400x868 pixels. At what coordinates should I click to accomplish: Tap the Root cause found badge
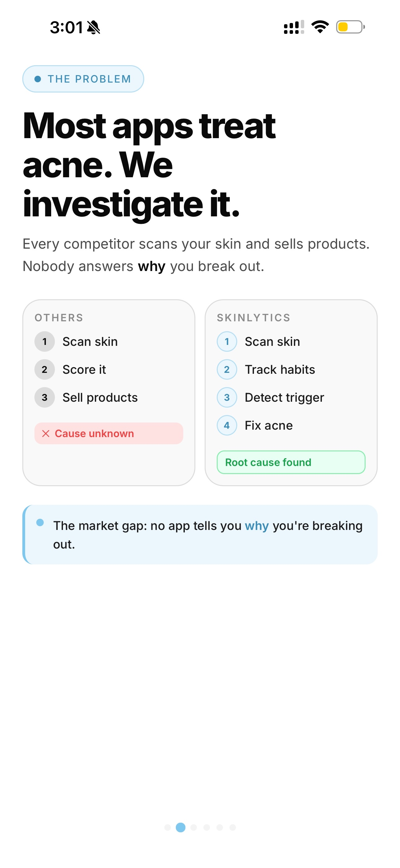pos(291,462)
